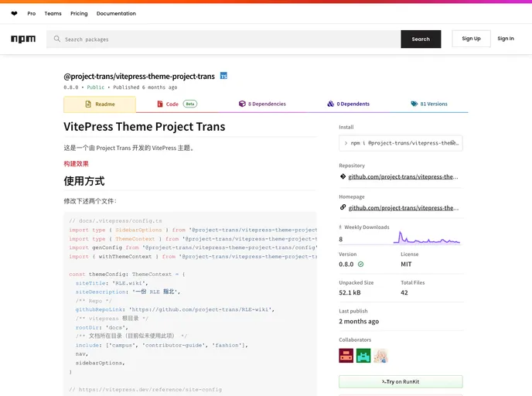532x396 pixels.
Task: Click the Public label under the package name
Action: pyautogui.click(x=96, y=87)
